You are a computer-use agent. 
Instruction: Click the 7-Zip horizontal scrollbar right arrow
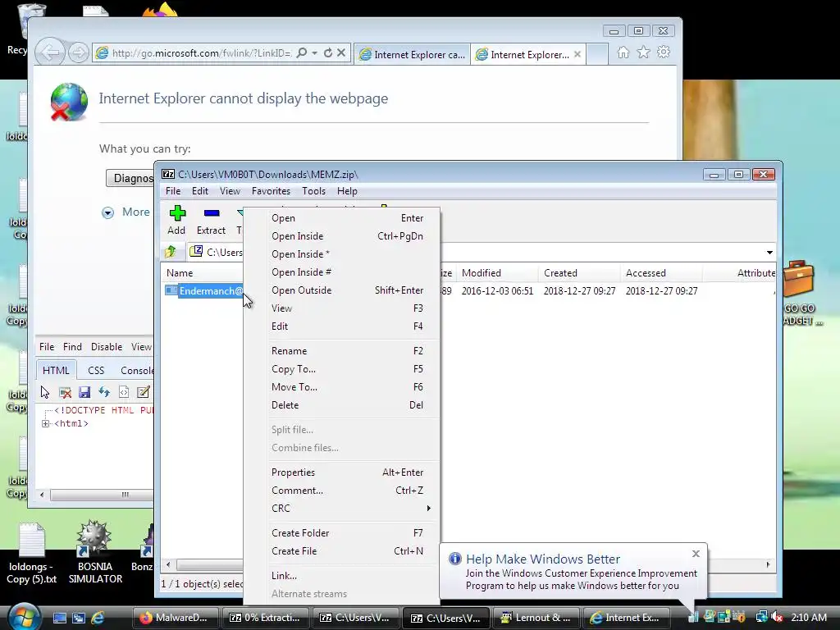point(768,564)
